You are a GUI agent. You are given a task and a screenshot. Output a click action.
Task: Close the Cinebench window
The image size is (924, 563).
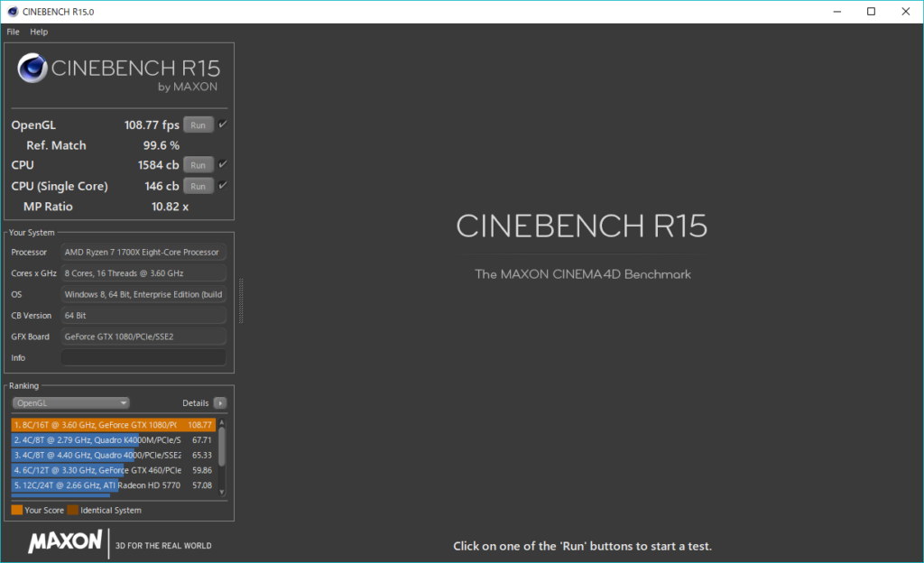click(x=906, y=12)
